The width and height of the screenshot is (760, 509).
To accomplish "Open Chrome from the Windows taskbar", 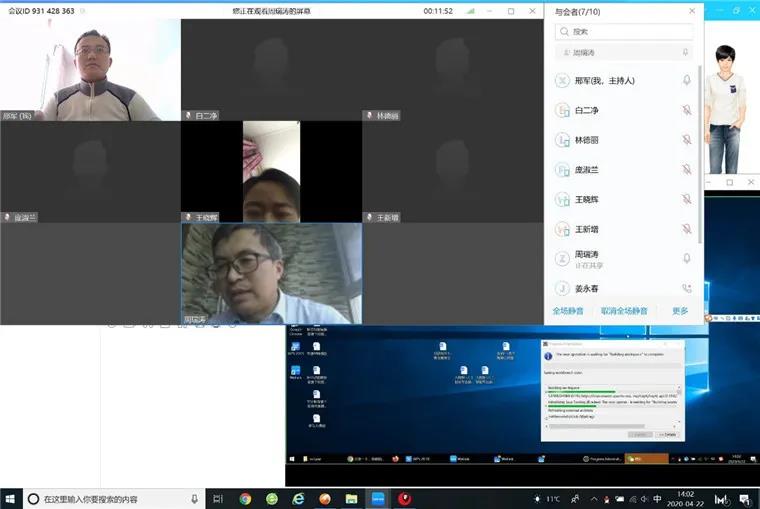I will coord(245,498).
